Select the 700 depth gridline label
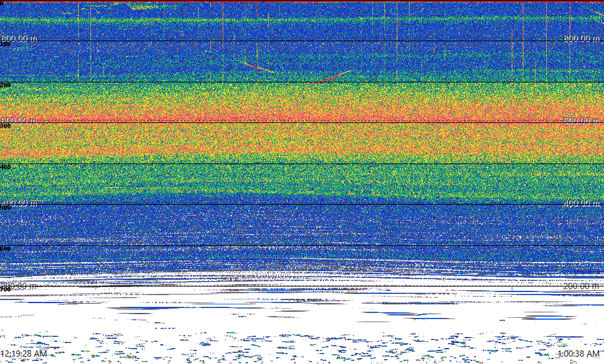 pos(6,289)
